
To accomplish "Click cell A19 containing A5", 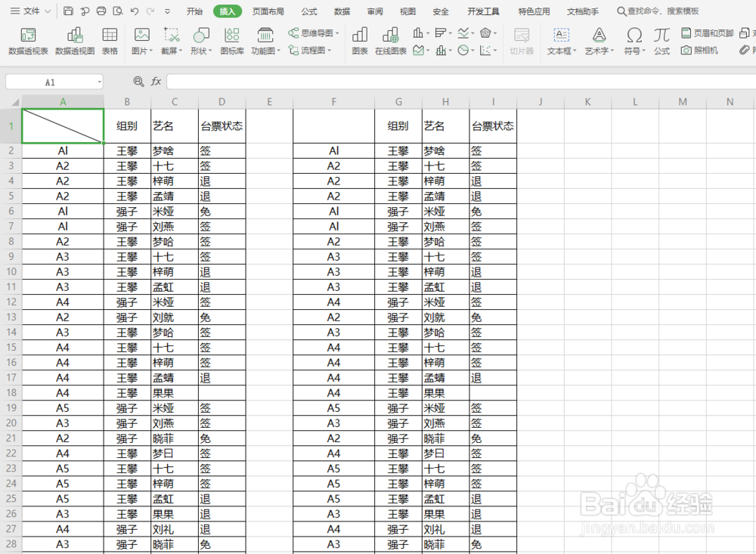I will point(63,408).
